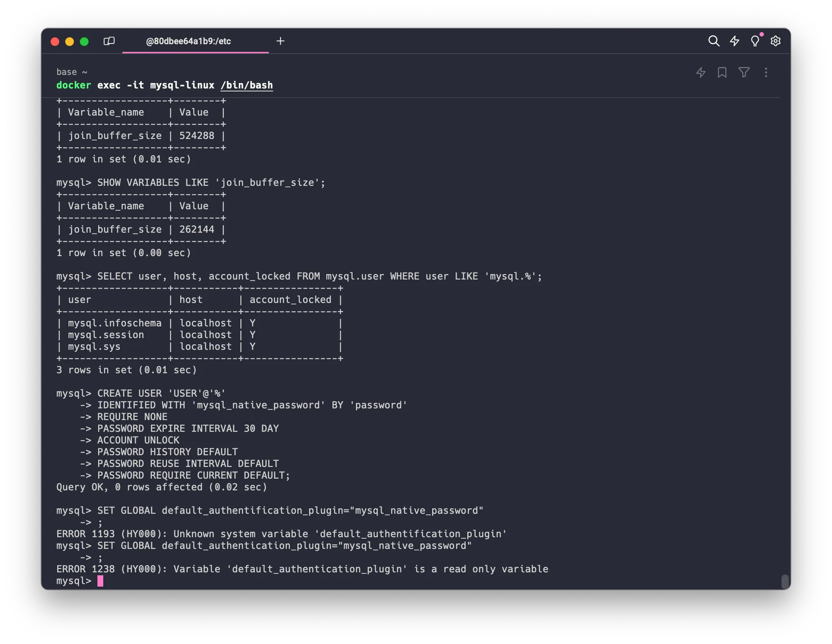Click the 'base ~' prompt label
Screen dimensions: 832x644
[71, 72]
